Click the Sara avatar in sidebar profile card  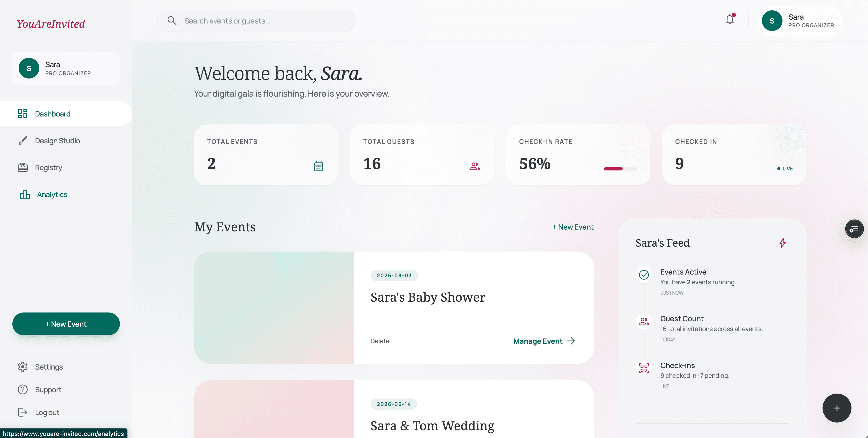pyautogui.click(x=29, y=68)
